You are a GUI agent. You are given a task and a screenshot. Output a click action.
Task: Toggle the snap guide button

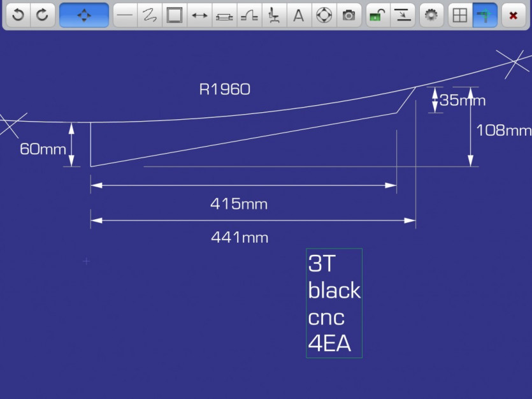[485, 15]
